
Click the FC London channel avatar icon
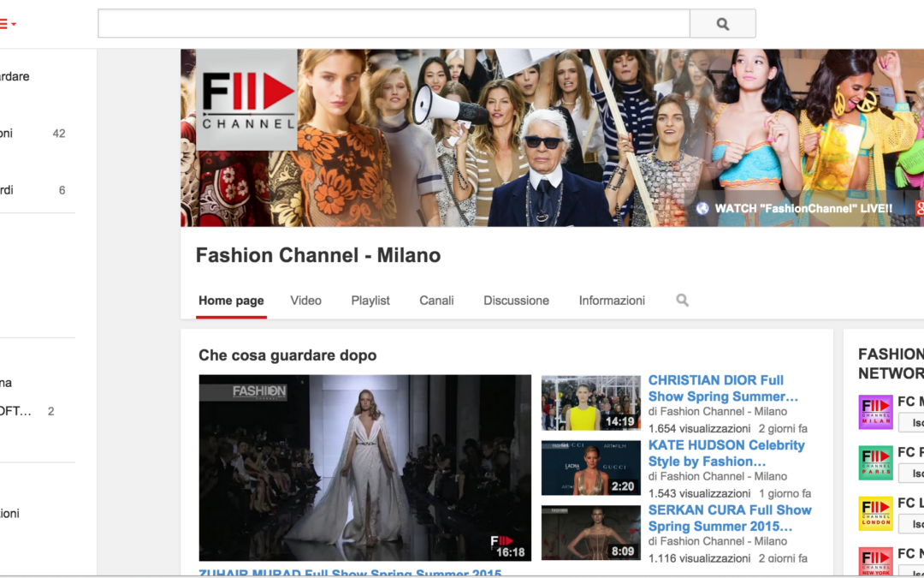click(874, 513)
